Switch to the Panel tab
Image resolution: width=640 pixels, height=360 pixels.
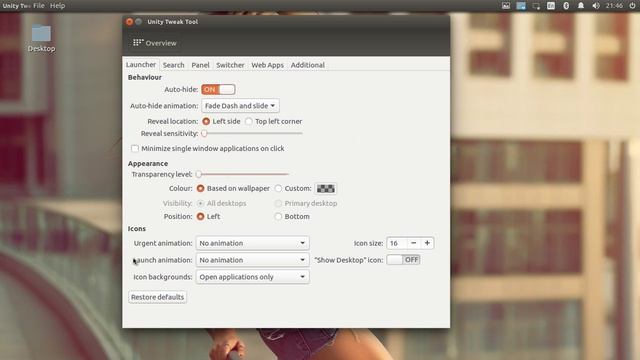coord(200,65)
